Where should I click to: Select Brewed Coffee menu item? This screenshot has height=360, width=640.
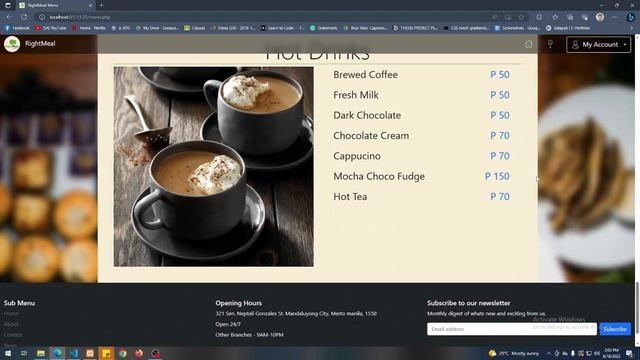[x=365, y=75]
